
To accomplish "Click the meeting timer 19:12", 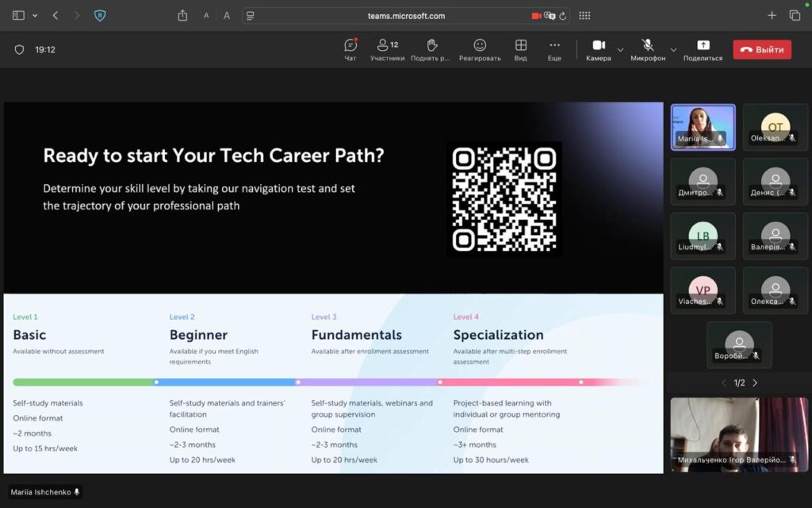I will 45,50.
